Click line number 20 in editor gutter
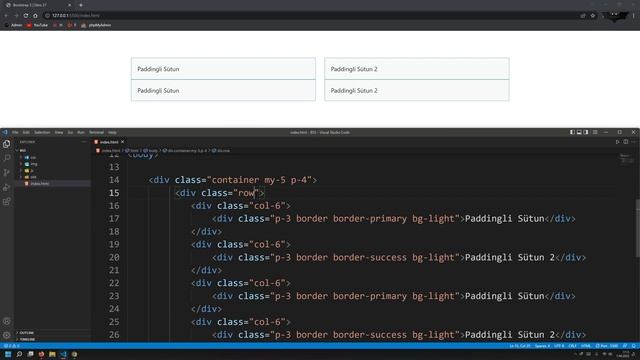 pyautogui.click(x=114, y=258)
